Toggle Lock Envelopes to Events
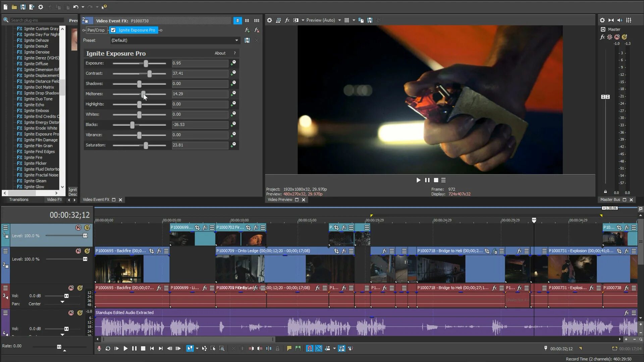 (341, 349)
